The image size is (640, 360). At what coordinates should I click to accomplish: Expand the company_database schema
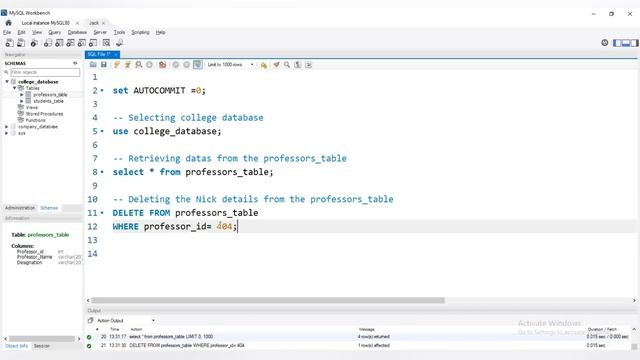point(7,127)
